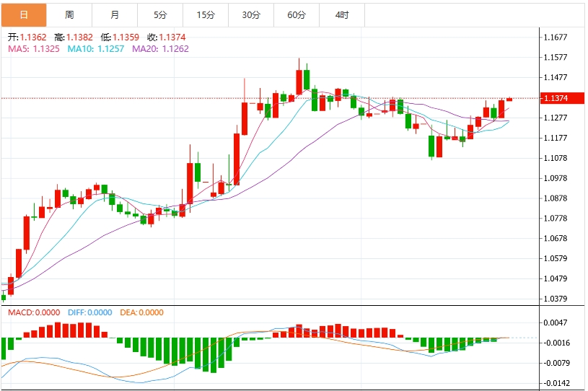Click the 1.1677 price axis label

556,37
